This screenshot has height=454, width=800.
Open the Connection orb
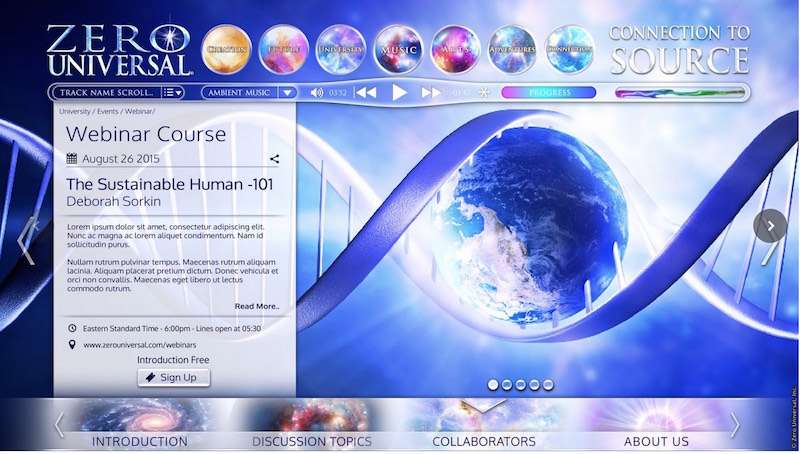tap(569, 49)
